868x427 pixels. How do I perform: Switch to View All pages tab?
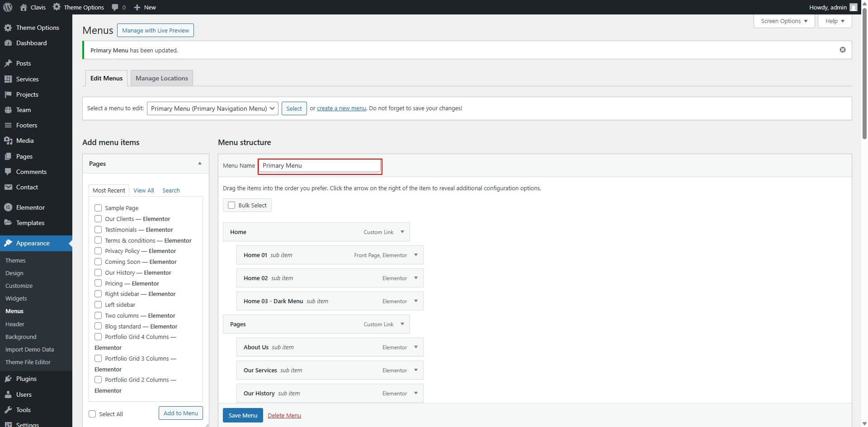143,190
